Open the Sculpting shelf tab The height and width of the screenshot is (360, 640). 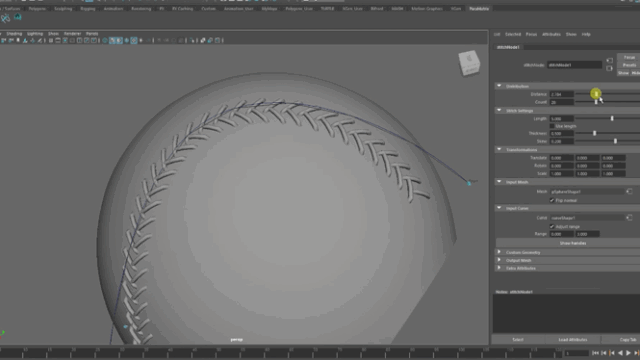63,9
